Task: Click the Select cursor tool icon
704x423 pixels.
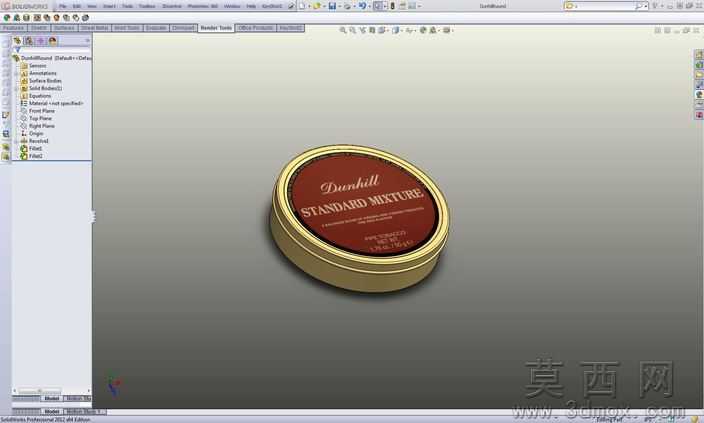Action: (377, 6)
